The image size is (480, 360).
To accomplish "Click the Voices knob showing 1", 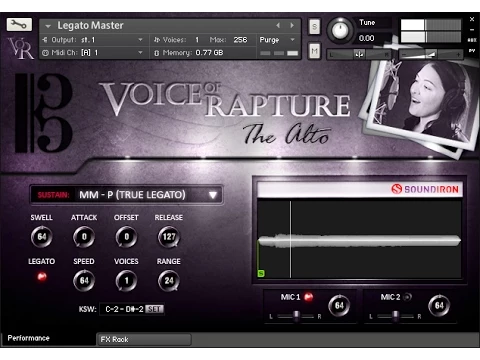I will [126, 281].
